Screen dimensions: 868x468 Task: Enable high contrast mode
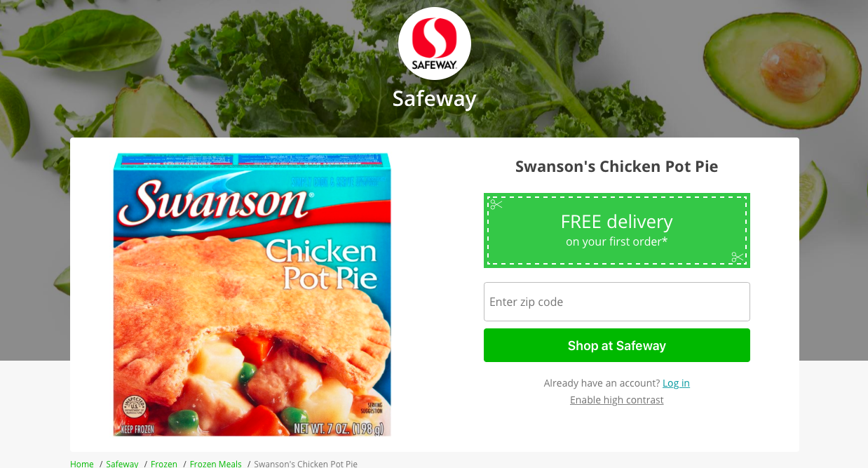pyautogui.click(x=617, y=400)
